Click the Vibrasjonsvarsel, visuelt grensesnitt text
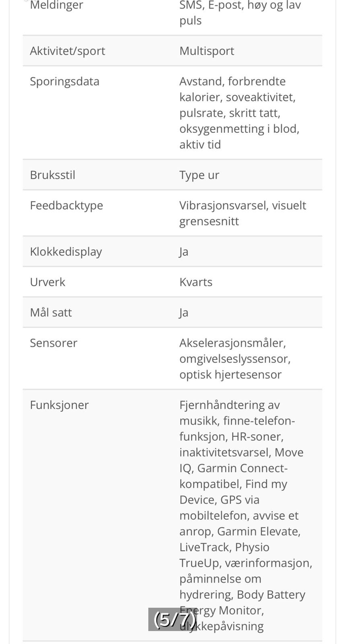 (x=242, y=213)
